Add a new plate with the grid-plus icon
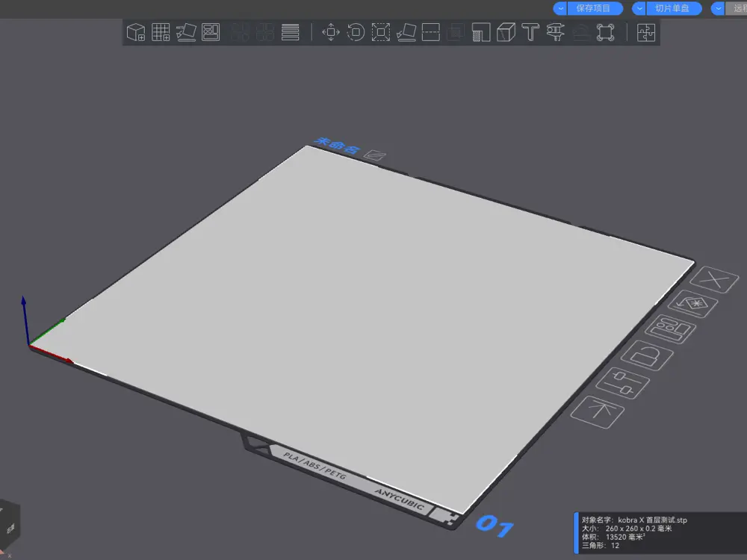747x560 pixels. 161,32
